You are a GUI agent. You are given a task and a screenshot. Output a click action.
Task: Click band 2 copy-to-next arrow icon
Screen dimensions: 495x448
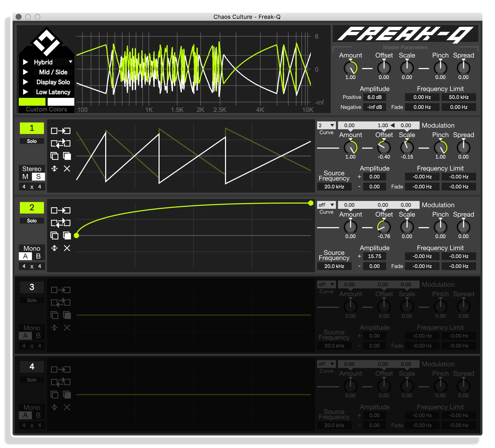click(x=60, y=210)
